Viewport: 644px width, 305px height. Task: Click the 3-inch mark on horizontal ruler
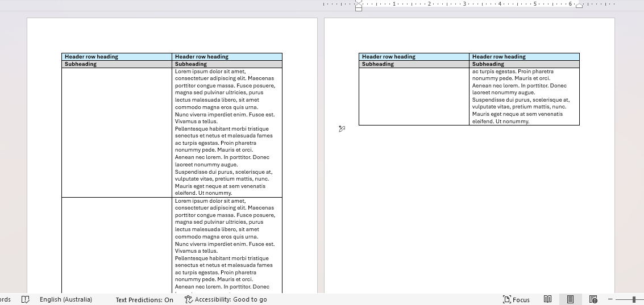pos(464,4)
